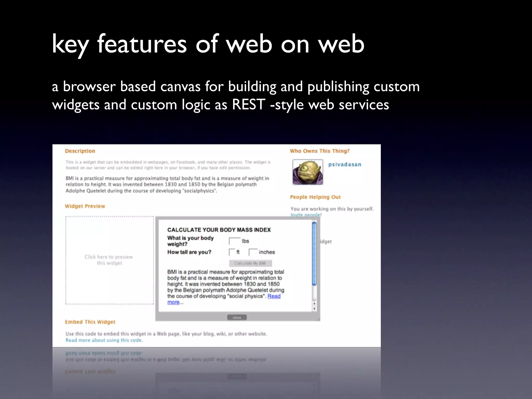Click the 'What is your body weight?' label
This screenshot has width=532, height=399.
pos(190,241)
